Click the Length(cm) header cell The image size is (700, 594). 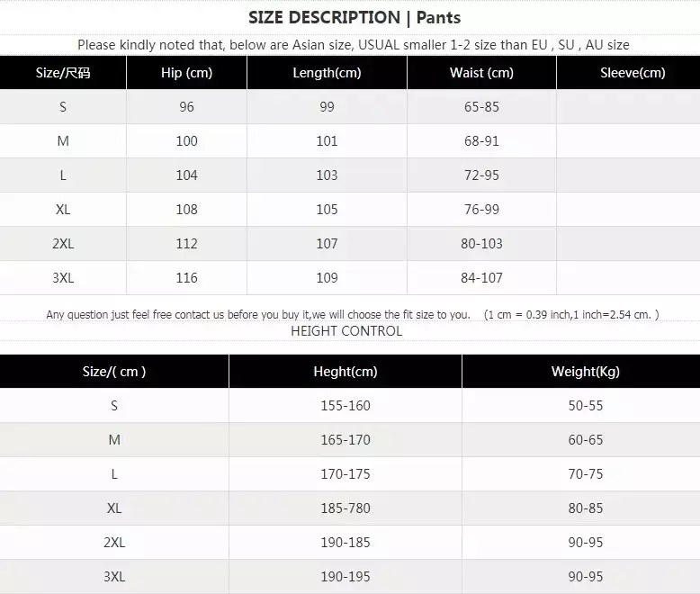coord(327,72)
